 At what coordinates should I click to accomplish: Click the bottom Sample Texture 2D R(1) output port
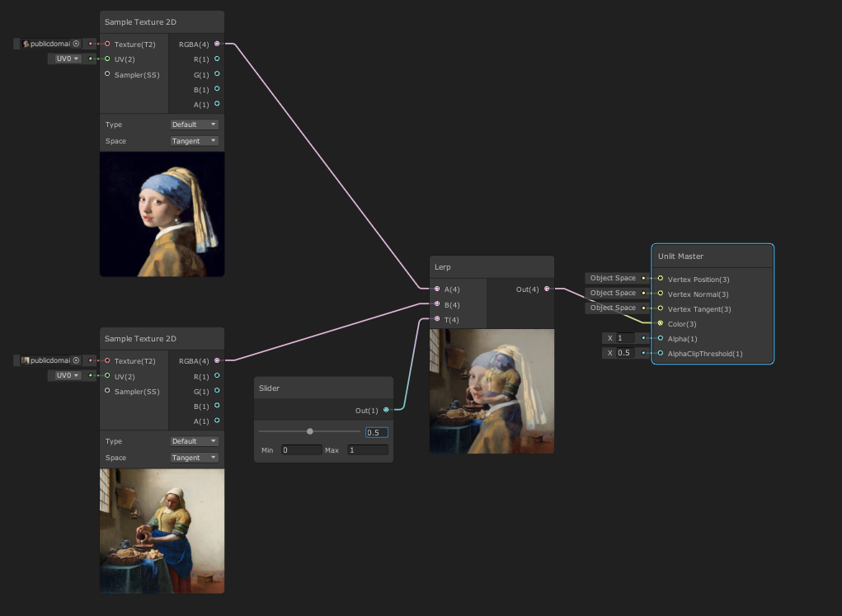[217, 375]
